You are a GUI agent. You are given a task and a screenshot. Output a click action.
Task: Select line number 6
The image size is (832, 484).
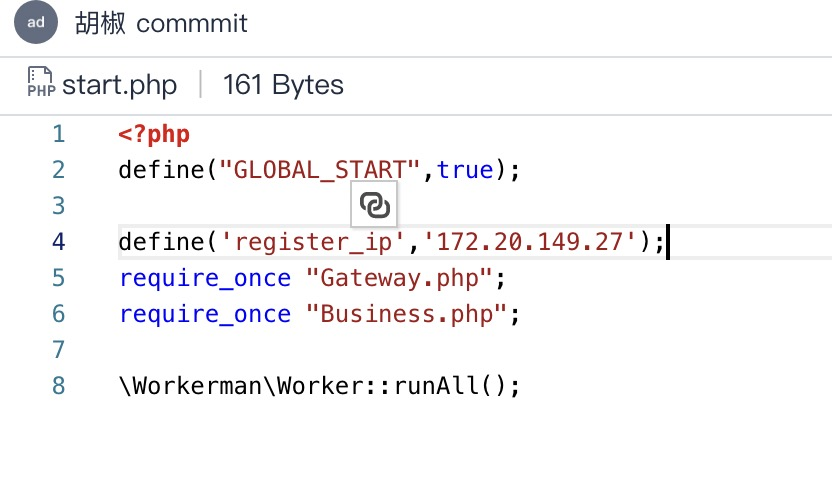click(x=58, y=314)
